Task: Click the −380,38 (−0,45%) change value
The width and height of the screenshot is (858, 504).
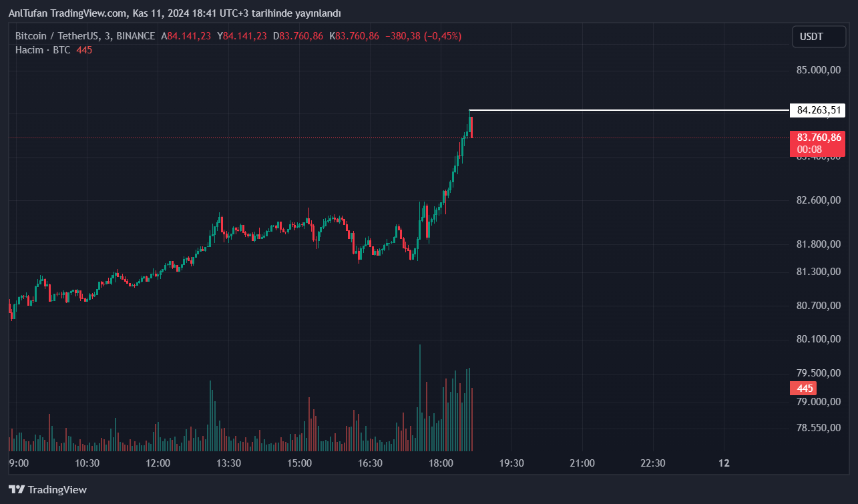Action: (423, 36)
